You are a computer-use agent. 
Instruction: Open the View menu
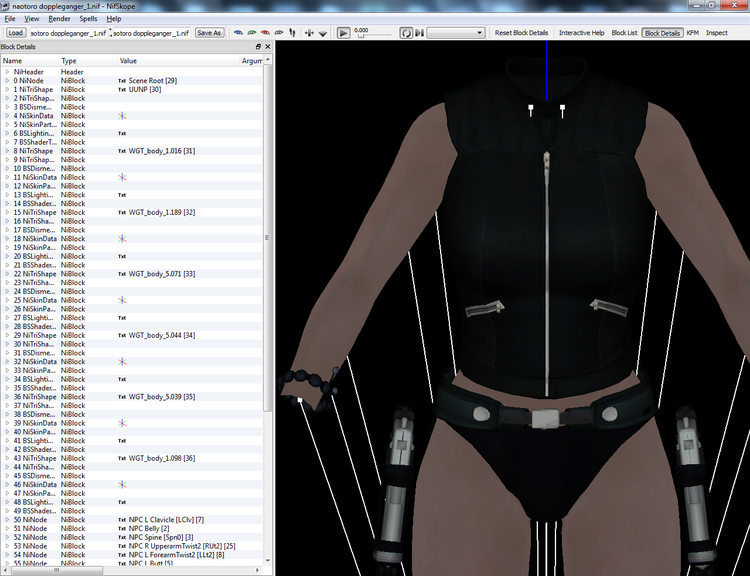coord(32,19)
